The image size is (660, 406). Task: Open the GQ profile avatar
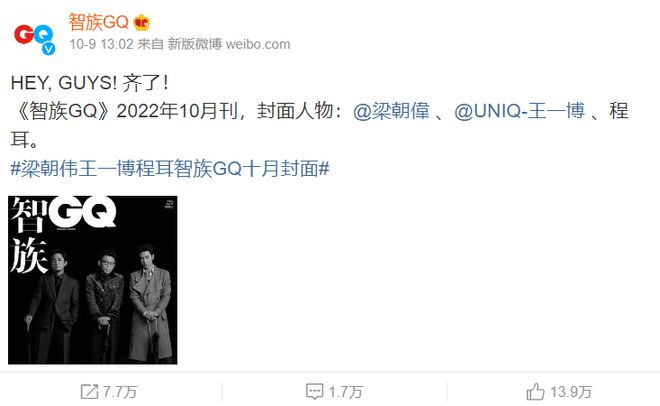[34, 37]
